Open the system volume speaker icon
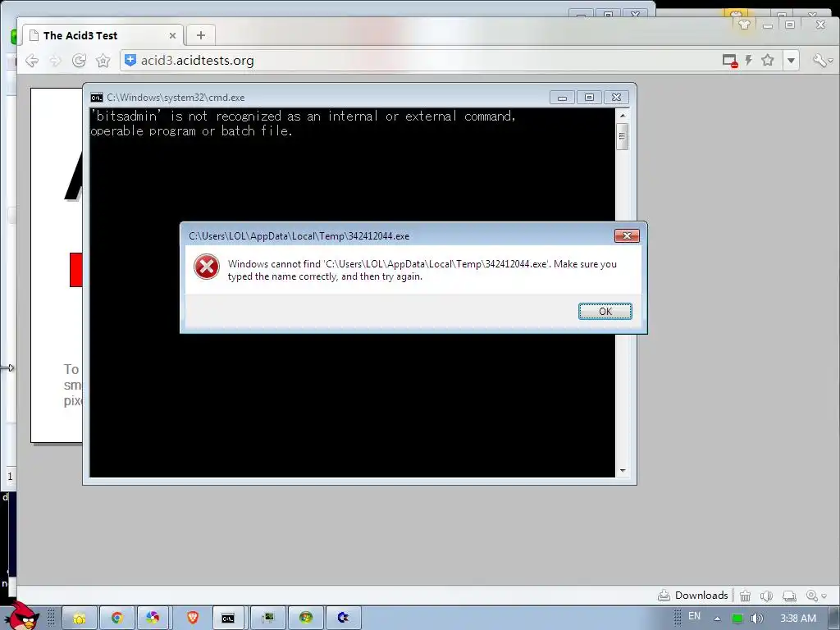This screenshot has height=630, width=840. click(x=757, y=619)
